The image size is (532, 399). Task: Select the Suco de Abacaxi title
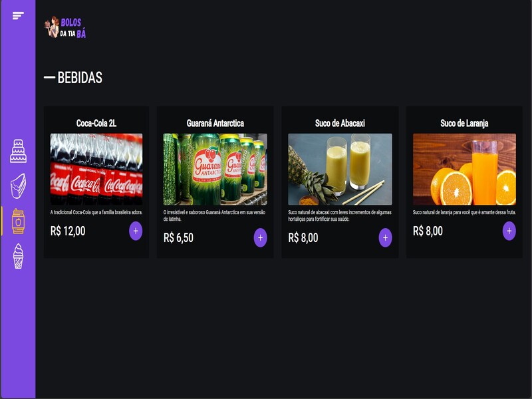[340, 123]
